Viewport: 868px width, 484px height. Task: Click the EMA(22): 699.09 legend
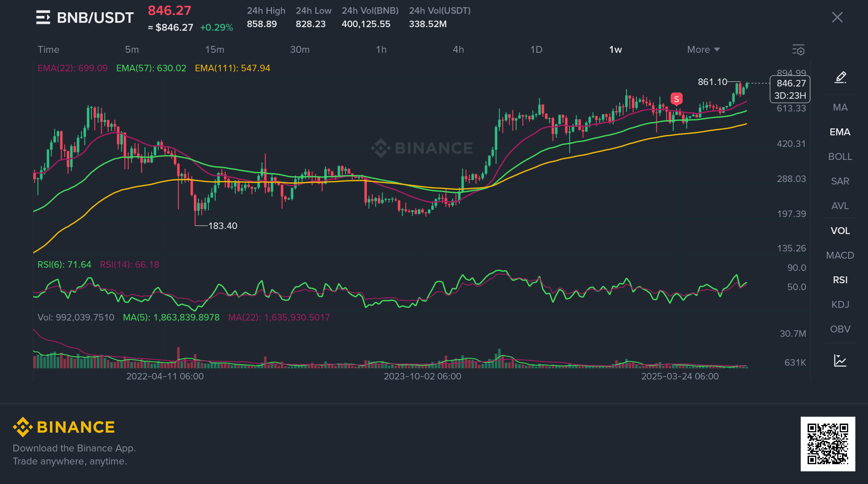coord(73,68)
